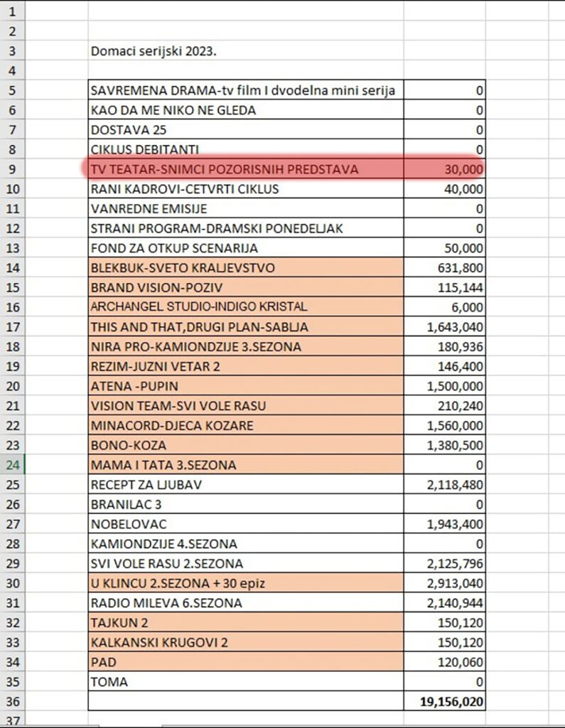Select cell 'VANREDNE EMISIJE'
This screenshot has width=565, height=728.
[x=246, y=208]
